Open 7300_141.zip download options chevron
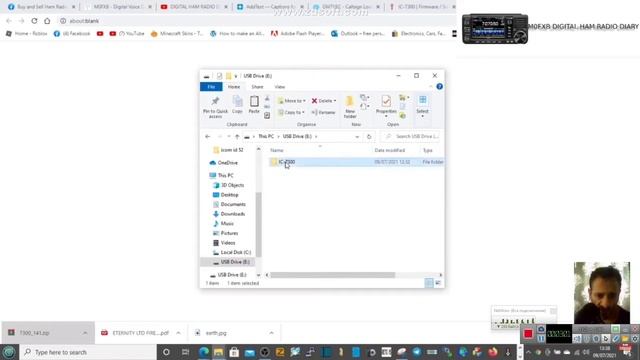 point(85,333)
